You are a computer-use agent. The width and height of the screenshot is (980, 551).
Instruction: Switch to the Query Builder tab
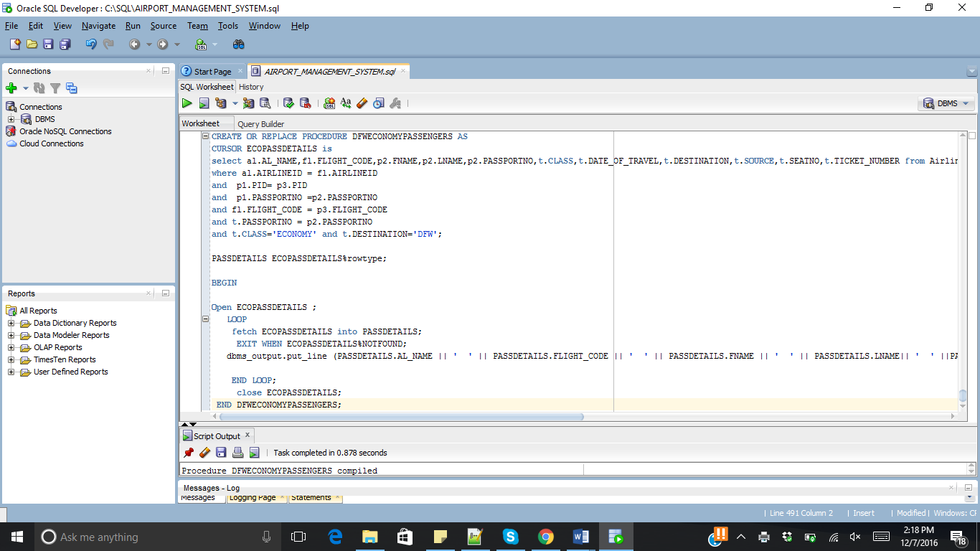click(261, 124)
